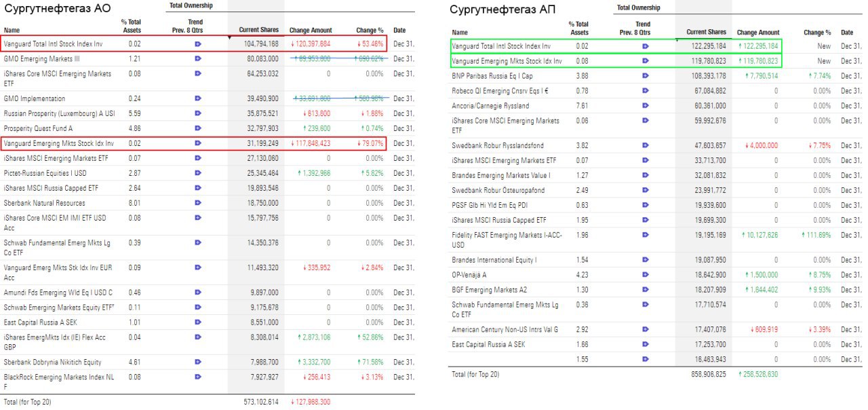This screenshot has height=410, width=868.
Task: Click trend icon for BNP Paribas Russia Eq I Cap
Action: (x=645, y=76)
